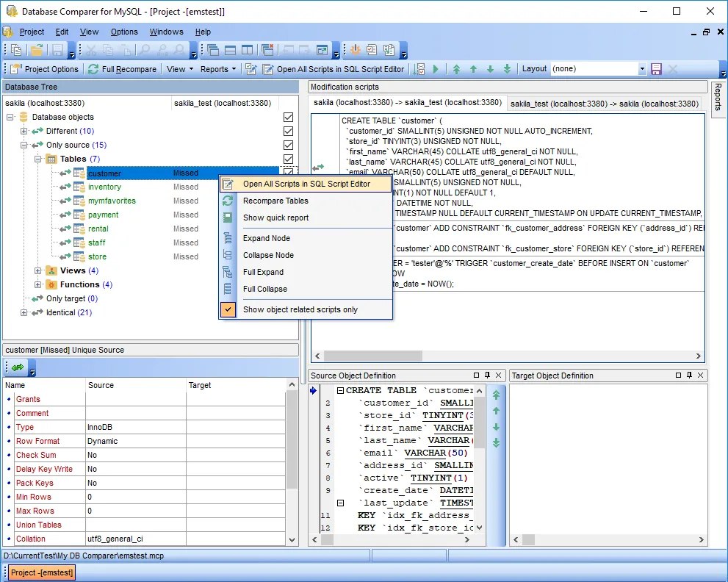Click green compare arrows icon in properties panel
This screenshot has width=728, height=582.
(17, 367)
